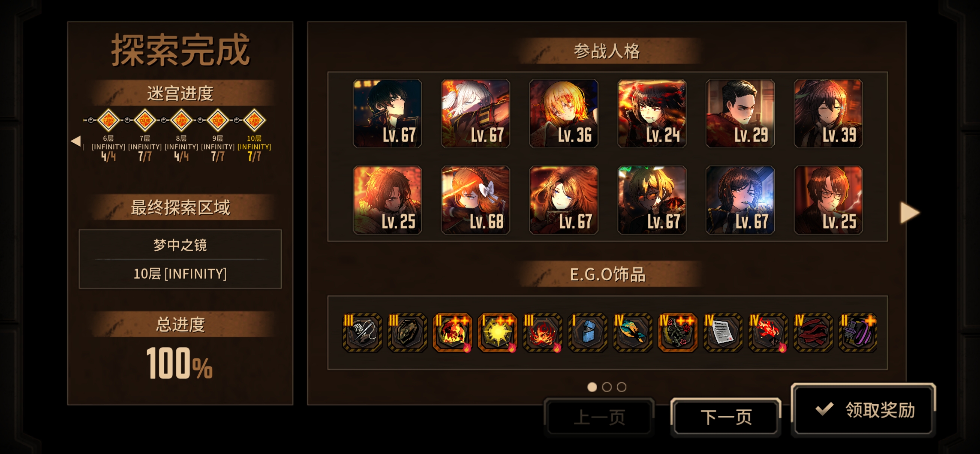
Task: Select the Lv. 39 identity portrait
Action: click(828, 113)
